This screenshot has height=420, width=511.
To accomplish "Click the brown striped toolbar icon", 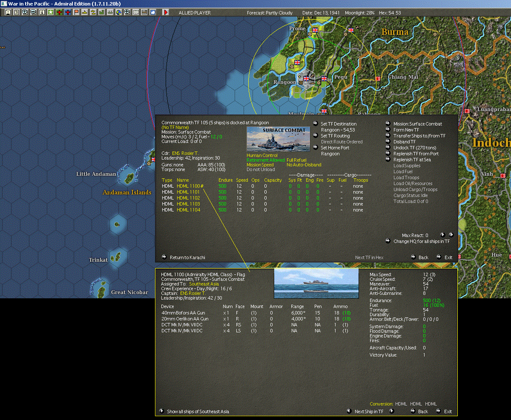I will click(144, 12).
